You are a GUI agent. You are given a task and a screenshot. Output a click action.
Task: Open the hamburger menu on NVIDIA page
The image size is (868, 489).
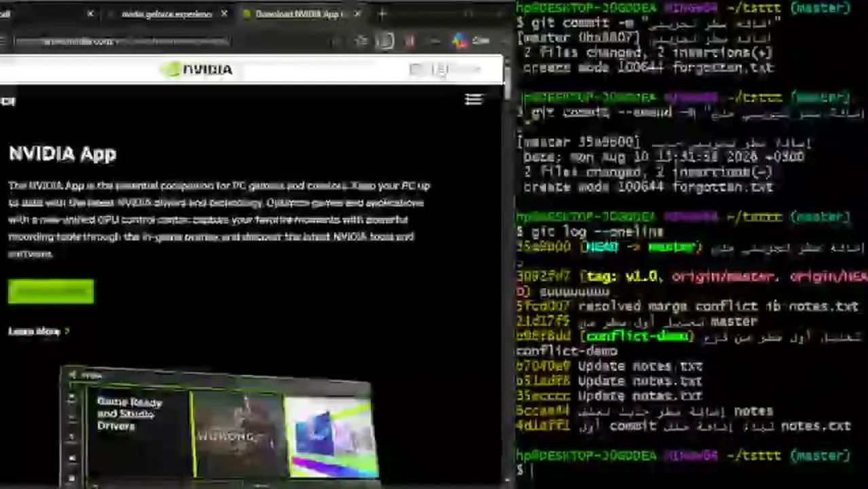tap(473, 100)
